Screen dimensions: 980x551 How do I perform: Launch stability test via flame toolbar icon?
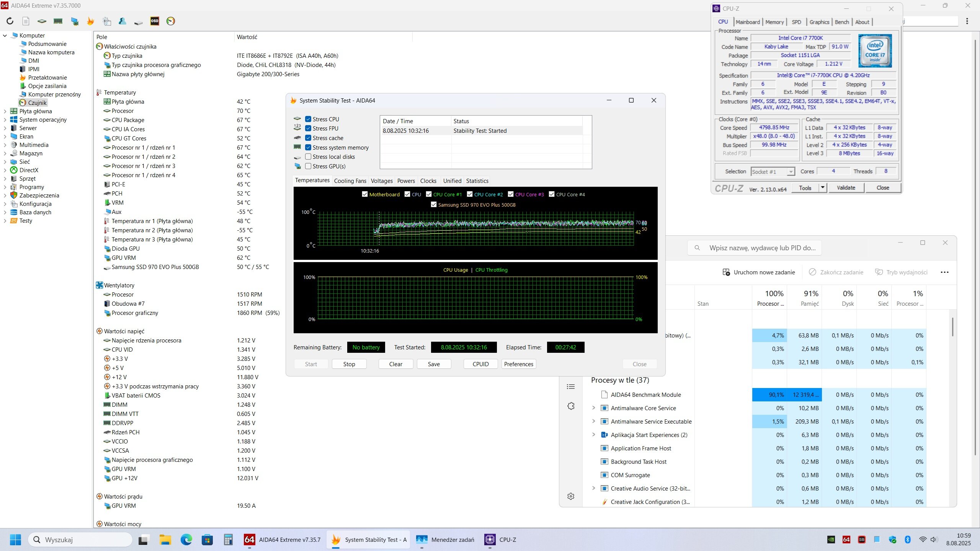point(90,21)
